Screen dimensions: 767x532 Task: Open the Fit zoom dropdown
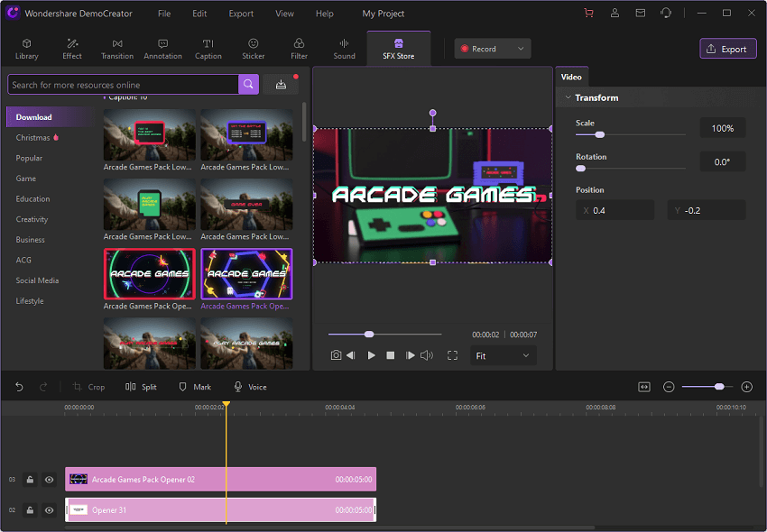[x=503, y=355]
